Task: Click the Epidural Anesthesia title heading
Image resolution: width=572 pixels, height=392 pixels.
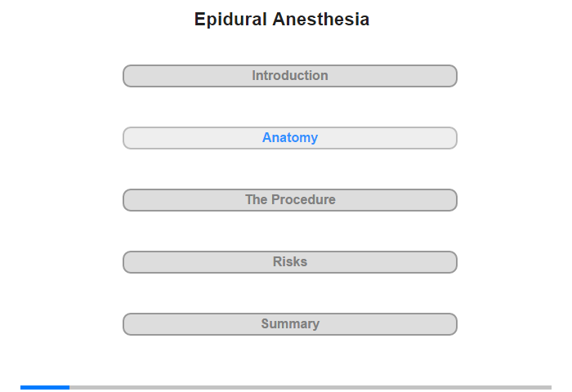Action: coord(282,20)
